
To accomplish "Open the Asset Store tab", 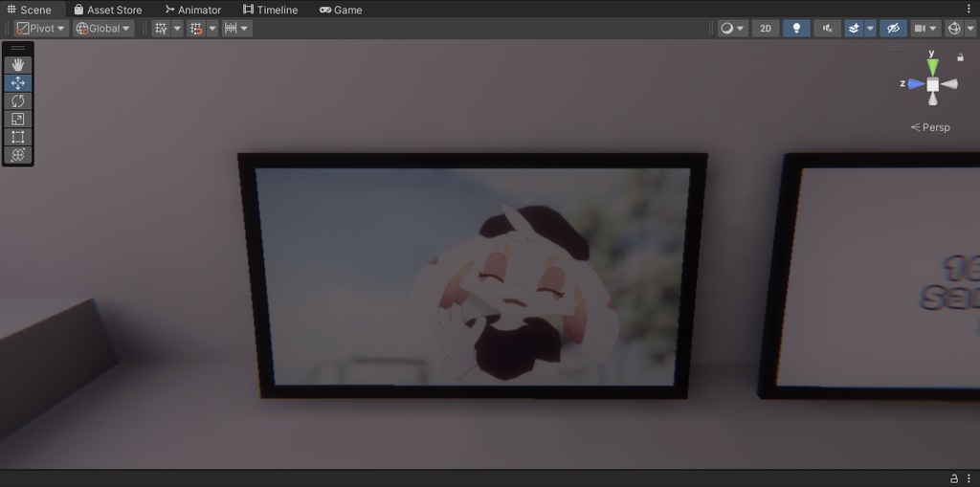I will [107, 10].
